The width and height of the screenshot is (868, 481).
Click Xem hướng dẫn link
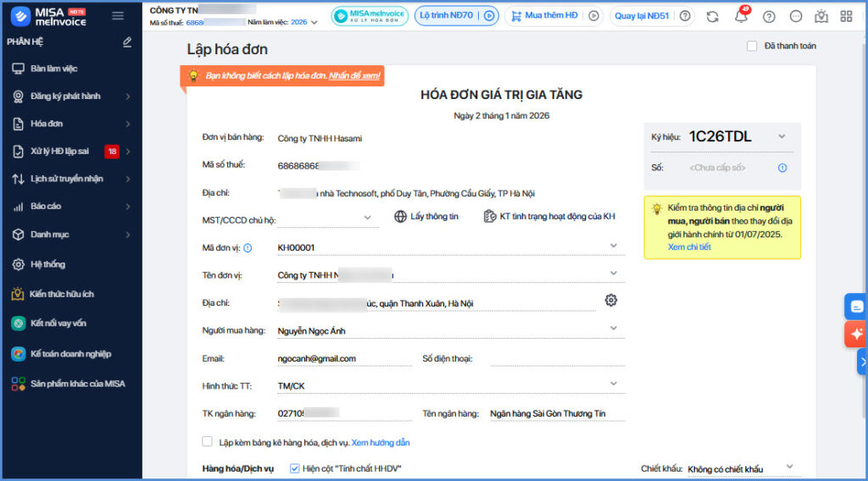click(x=381, y=442)
